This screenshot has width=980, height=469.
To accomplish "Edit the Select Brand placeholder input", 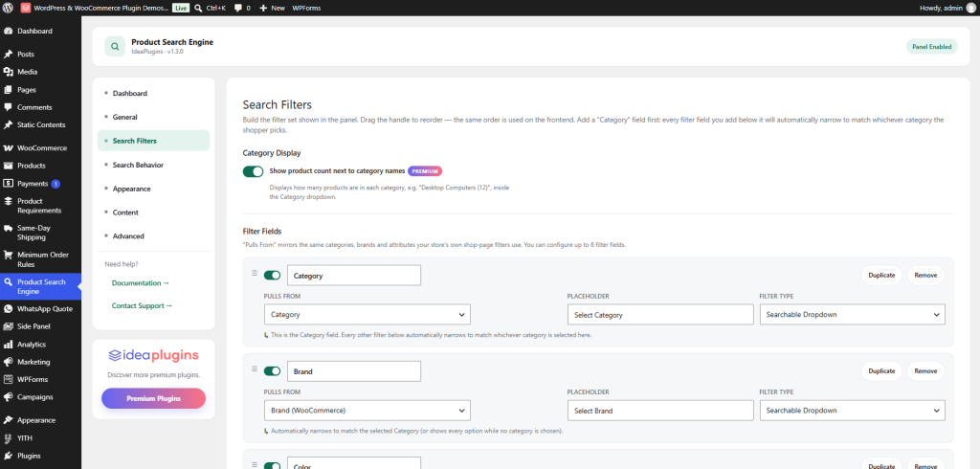I will (x=660, y=411).
